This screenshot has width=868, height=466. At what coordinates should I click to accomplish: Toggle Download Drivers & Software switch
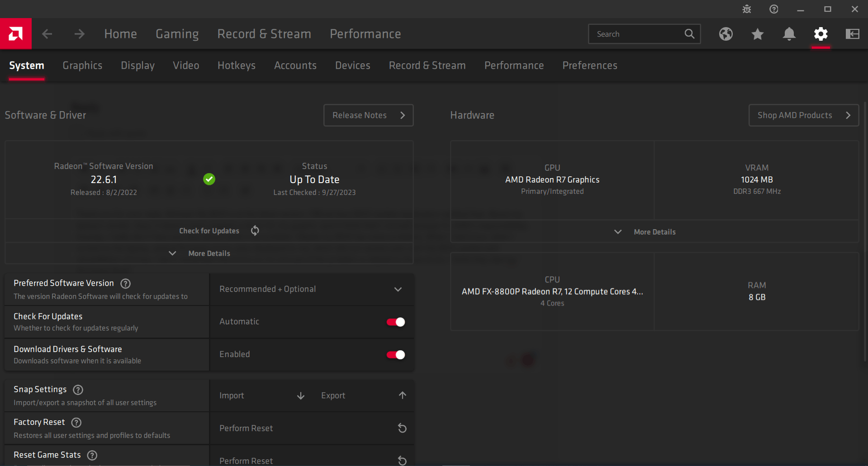pyautogui.click(x=396, y=355)
